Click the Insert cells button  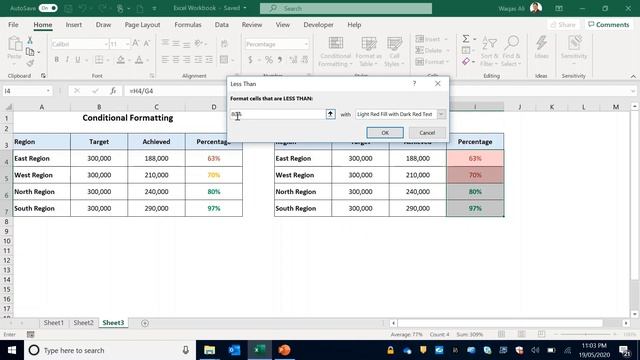(431, 39)
